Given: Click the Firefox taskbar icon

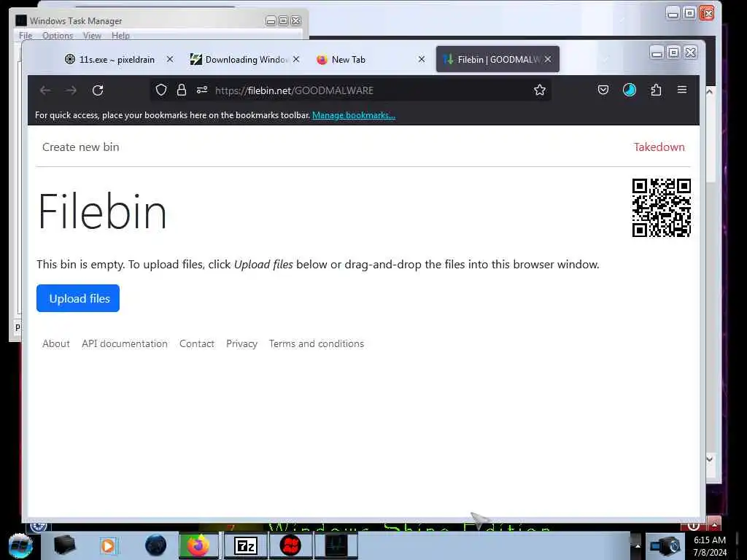Looking at the screenshot, I should tap(198, 545).
